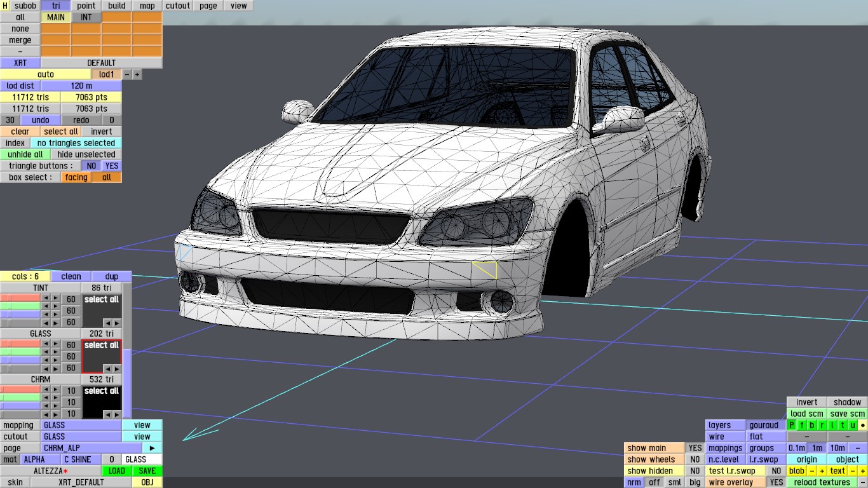Click the hide unselected button
The width and height of the screenshot is (868, 488).
(x=86, y=154)
